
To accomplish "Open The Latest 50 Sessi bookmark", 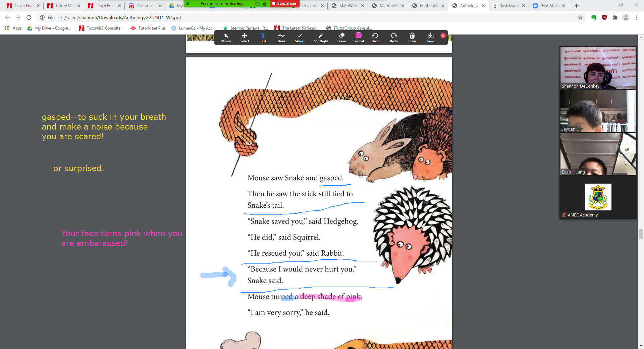I will click(x=297, y=28).
